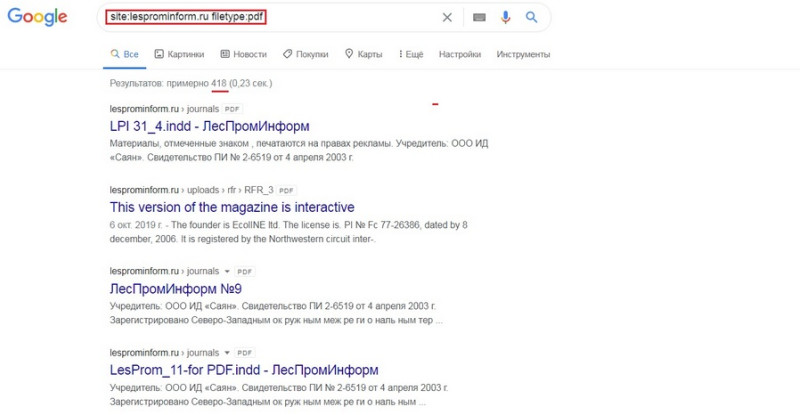Select the Покупки shopping tab

click(x=306, y=54)
